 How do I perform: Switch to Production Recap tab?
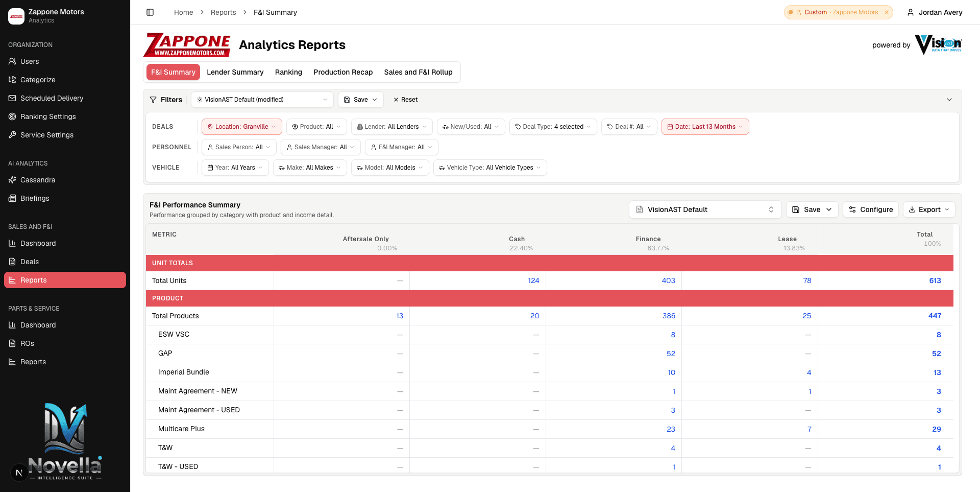(x=343, y=72)
